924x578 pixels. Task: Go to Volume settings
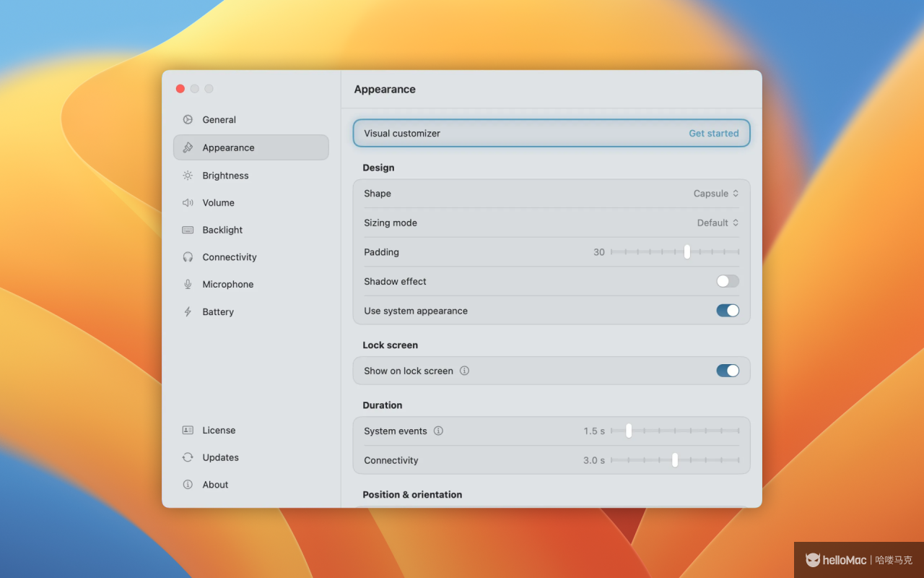(218, 203)
